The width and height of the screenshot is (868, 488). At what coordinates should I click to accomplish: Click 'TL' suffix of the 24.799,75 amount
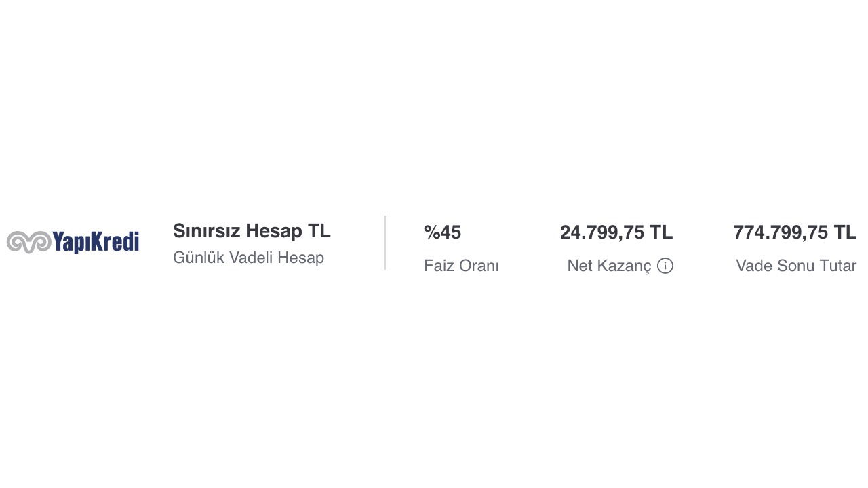pos(661,232)
